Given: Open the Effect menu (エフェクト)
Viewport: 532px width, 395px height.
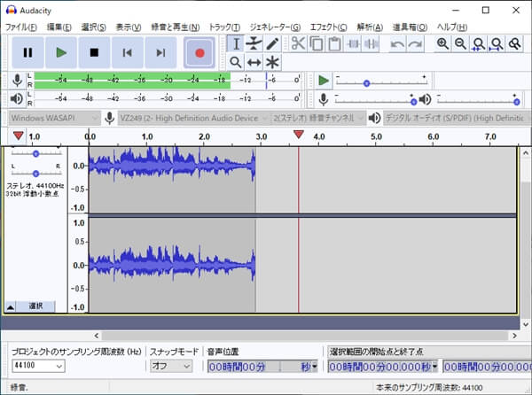Looking at the screenshot, I should [x=328, y=27].
